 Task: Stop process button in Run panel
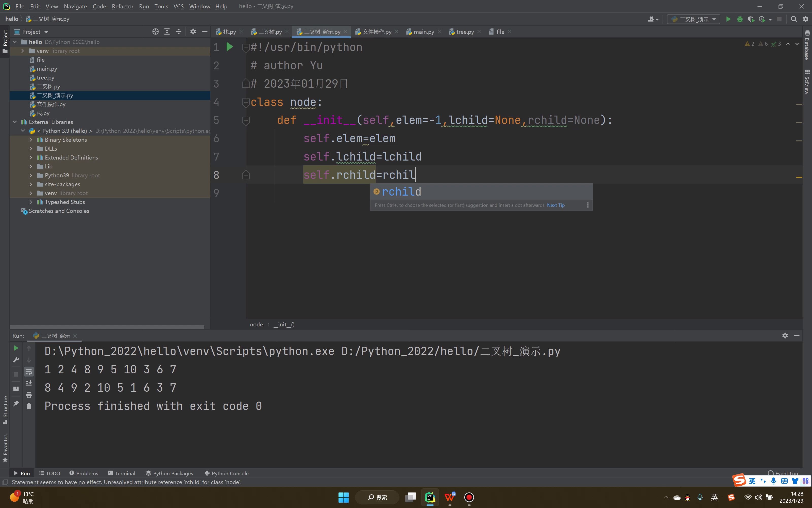tap(16, 374)
